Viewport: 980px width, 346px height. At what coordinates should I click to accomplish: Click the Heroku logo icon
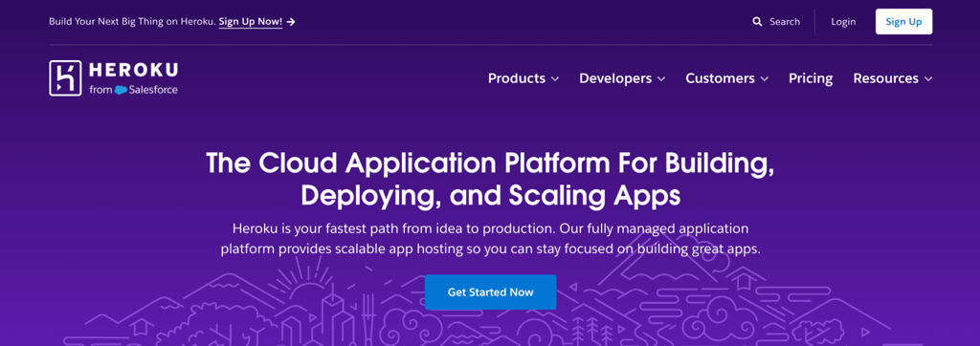(66, 78)
